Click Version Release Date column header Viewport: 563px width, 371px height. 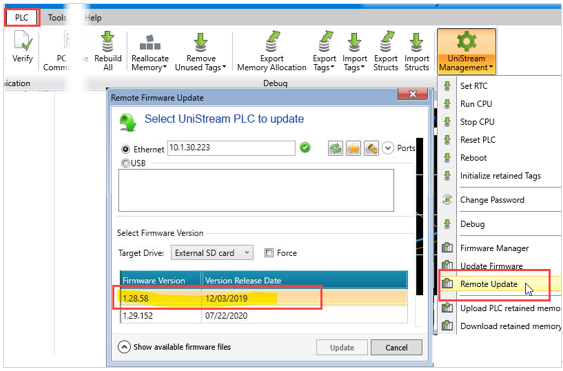tap(304, 280)
